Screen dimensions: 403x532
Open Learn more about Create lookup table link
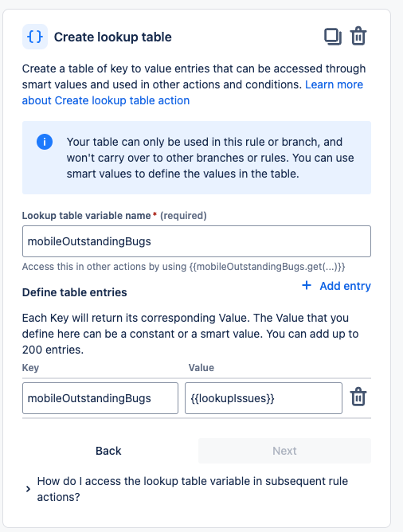193,92
